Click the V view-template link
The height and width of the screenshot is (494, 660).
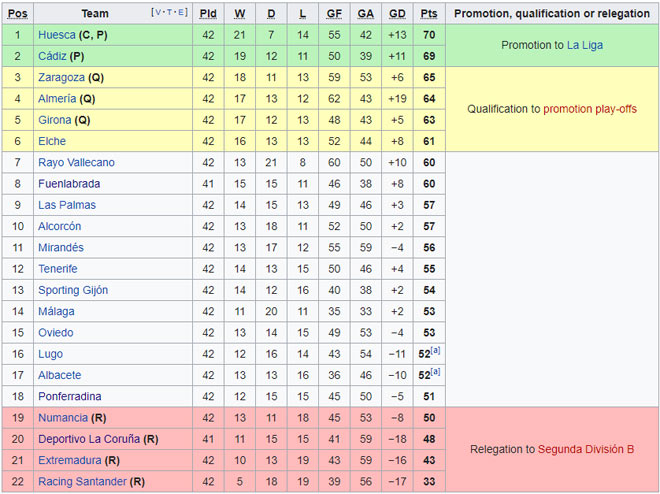click(x=159, y=12)
